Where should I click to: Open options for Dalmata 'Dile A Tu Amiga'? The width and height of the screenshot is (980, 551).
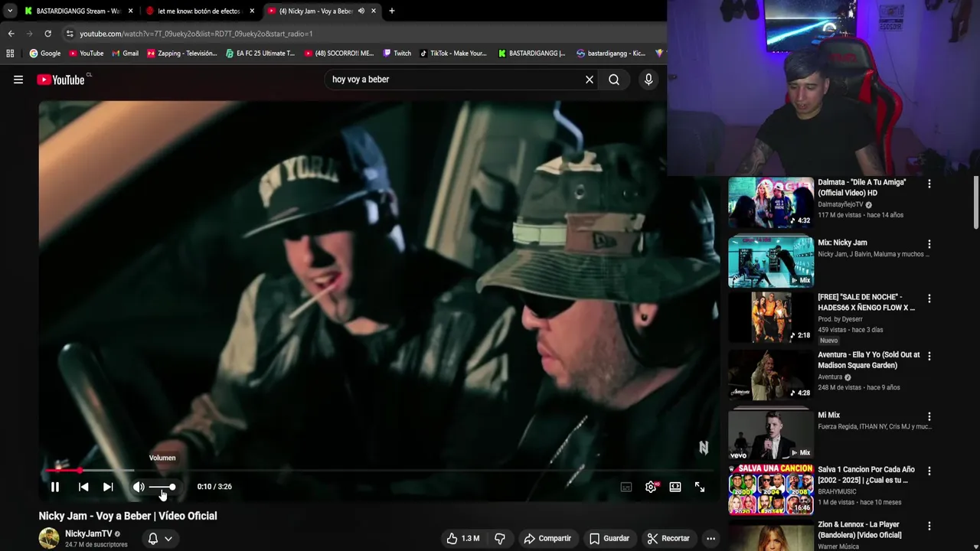point(929,184)
